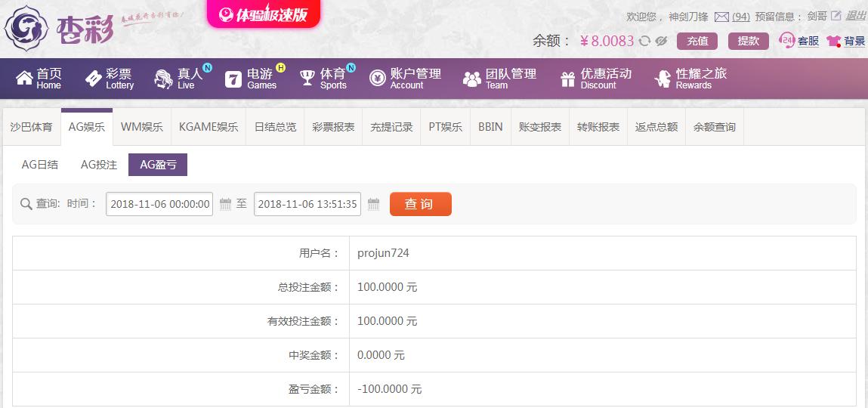Click the 充值 recharge button
Screen dimensions: 868x408
pos(697,41)
